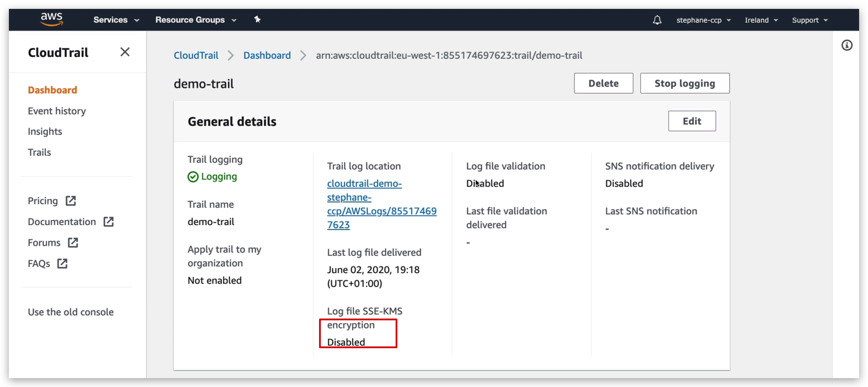This screenshot has width=868, height=387.
Task: Click Edit in General details
Action: pyautogui.click(x=691, y=121)
